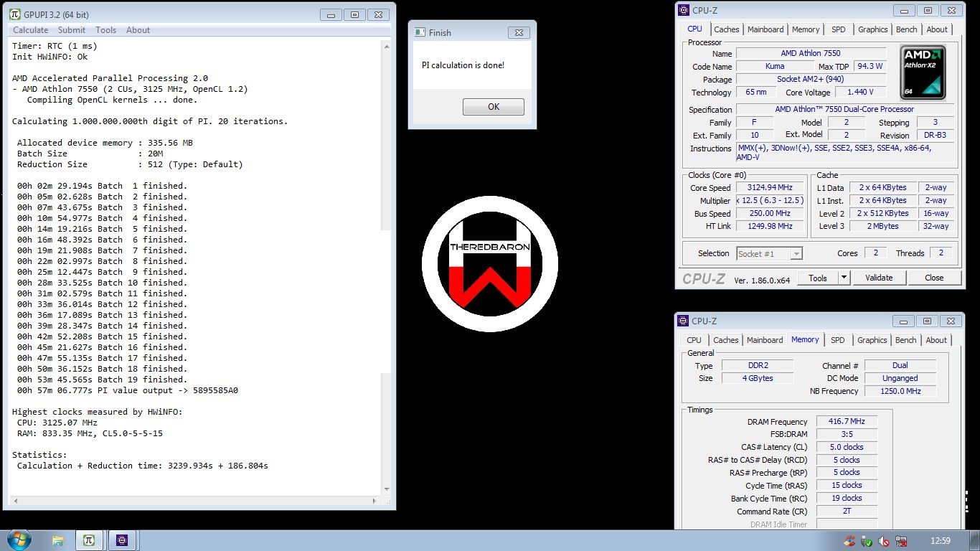
Task: Click the Bus Speed value 250.00 MHz
Action: pyautogui.click(x=771, y=214)
